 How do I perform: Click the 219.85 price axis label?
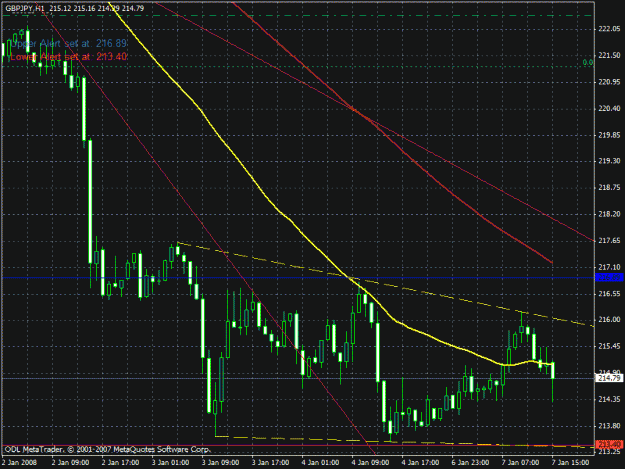tap(609, 135)
